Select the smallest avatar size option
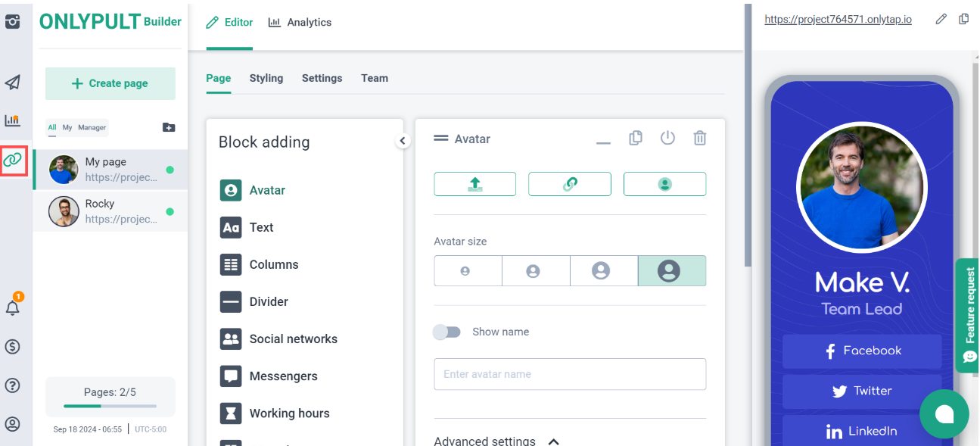 point(467,270)
